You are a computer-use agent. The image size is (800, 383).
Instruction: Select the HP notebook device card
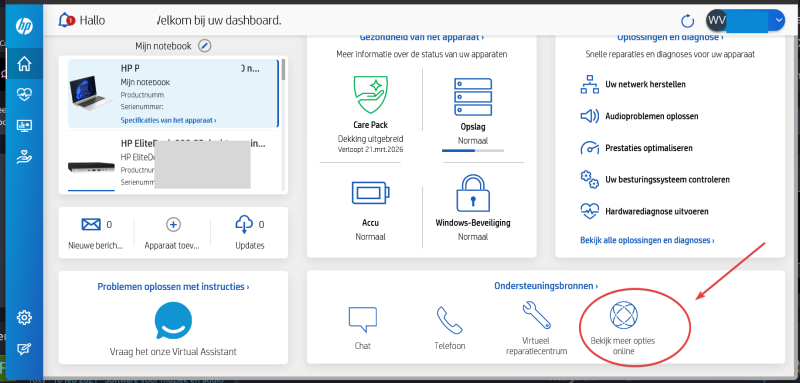coord(173,93)
